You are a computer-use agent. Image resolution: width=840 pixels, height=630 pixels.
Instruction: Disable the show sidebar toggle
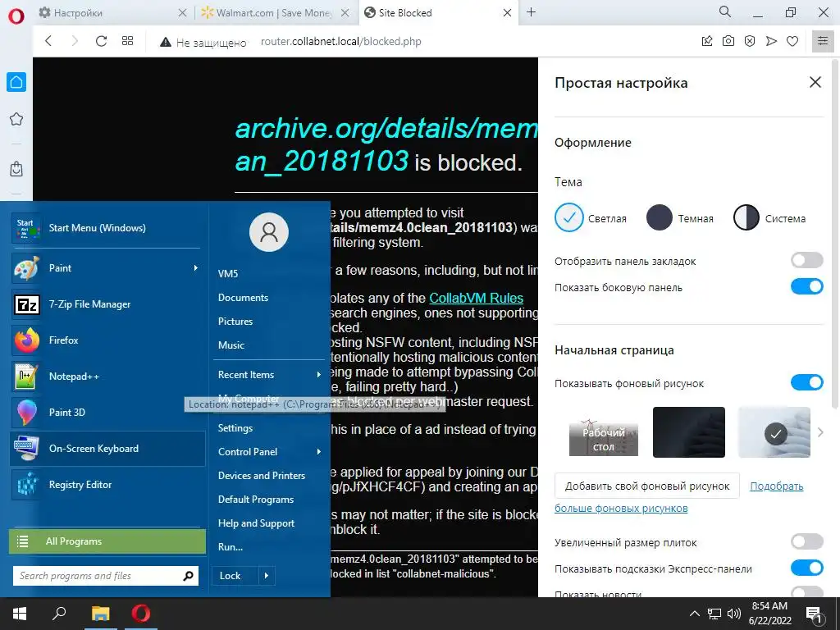coord(807,286)
